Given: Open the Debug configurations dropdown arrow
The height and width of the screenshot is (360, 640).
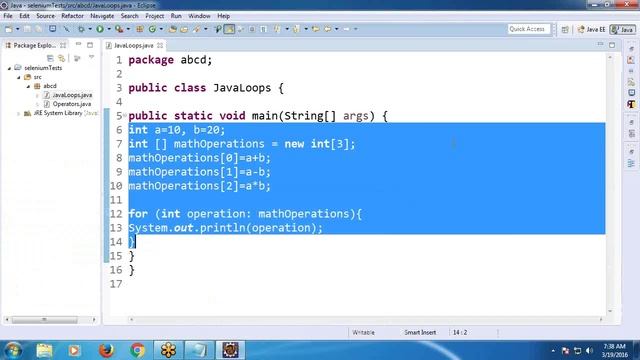Looking at the screenshot, I should [90, 29].
